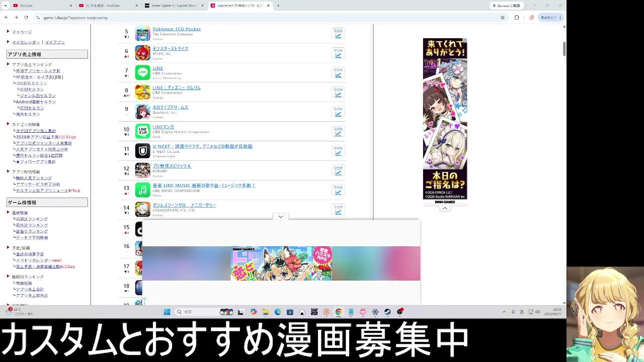
Task: View the 5min chart for U-NEXT
Action: point(338,151)
